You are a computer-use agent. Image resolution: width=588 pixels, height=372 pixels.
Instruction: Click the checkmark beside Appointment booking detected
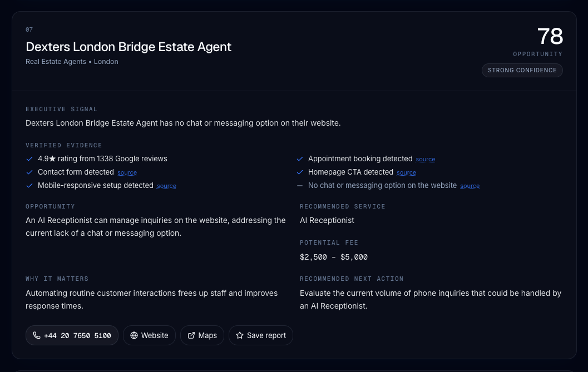[x=300, y=159]
